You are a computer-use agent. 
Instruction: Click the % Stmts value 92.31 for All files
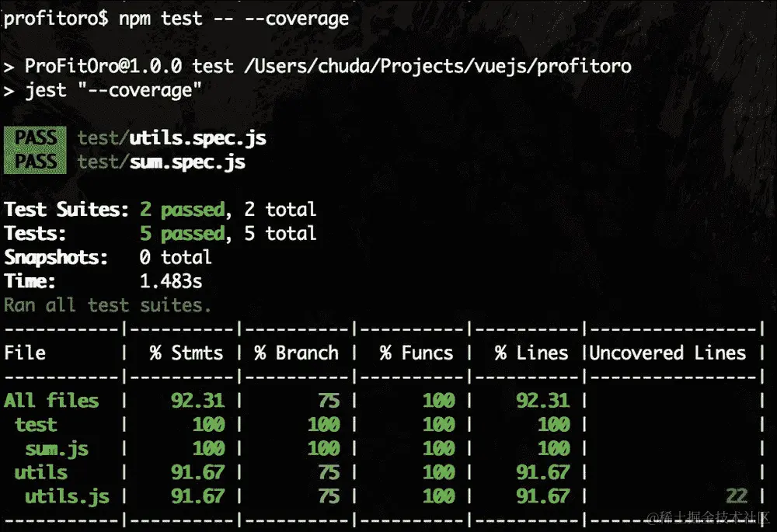197,400
